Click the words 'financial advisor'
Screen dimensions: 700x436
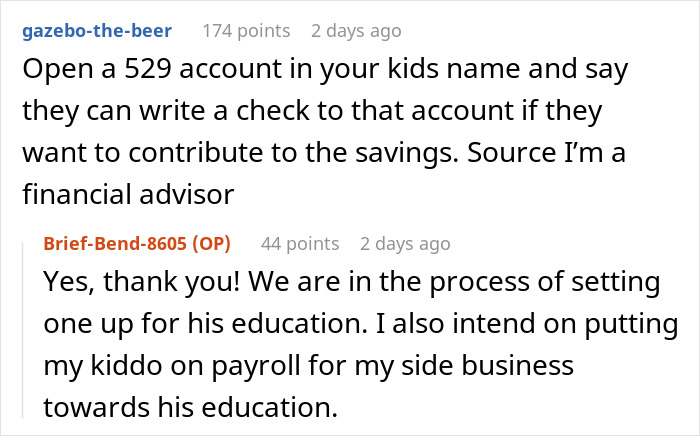pyautogui.click(x=128, y=195)
